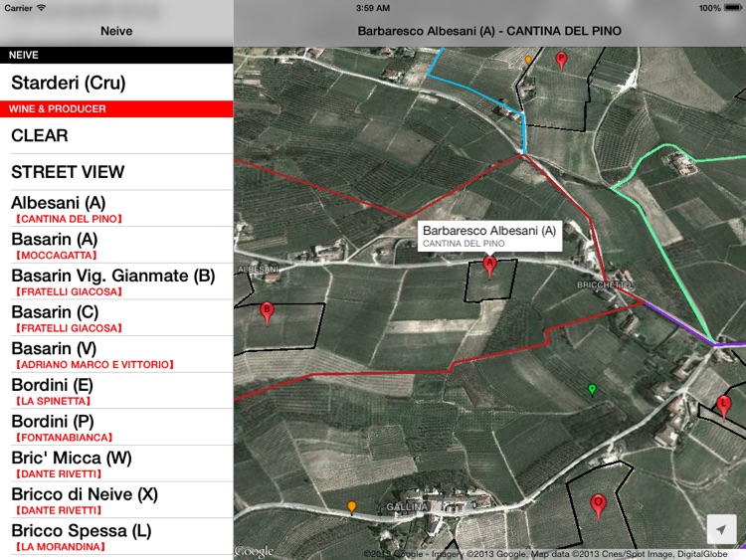
Task: Select Bordini (P) Fontanabianca
Action: (x=116, y=428)
